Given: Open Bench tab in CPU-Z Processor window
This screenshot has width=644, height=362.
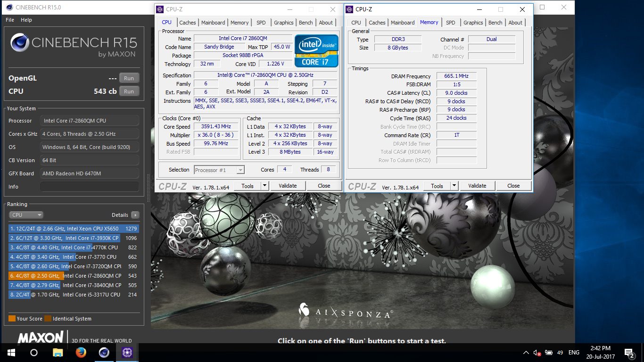Looking at the screenshot, I should (x=306, y=23).
